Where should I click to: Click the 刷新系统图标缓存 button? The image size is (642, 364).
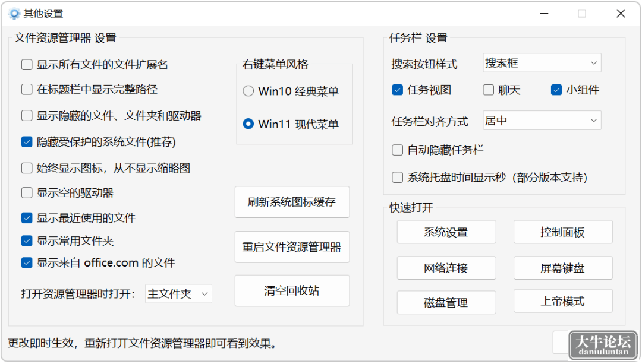[292, 202]
